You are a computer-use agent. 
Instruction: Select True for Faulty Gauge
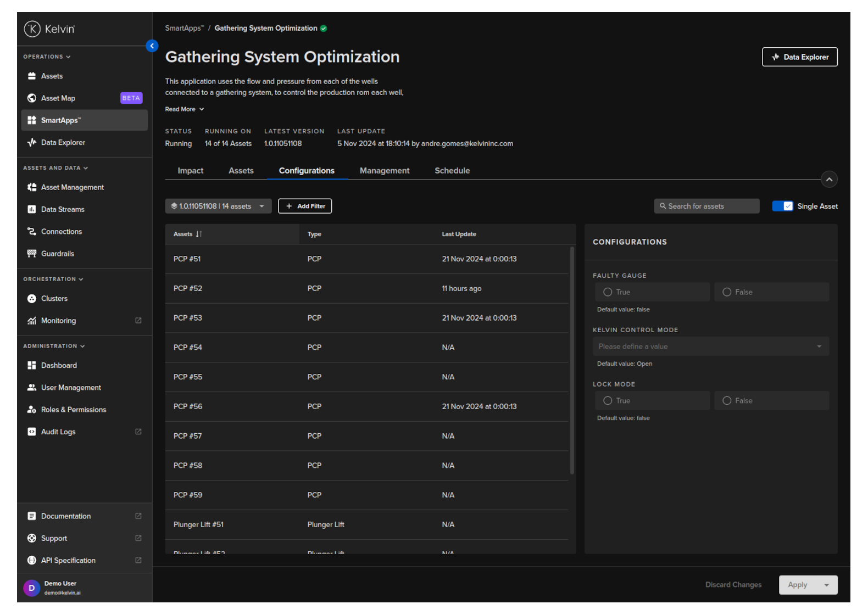(x=608, y=292)
